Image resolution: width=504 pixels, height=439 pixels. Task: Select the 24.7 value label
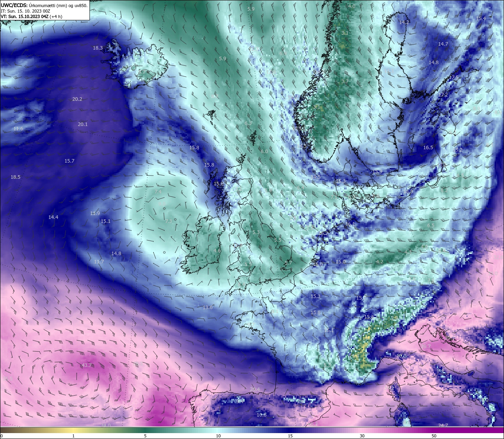point(443,425)
